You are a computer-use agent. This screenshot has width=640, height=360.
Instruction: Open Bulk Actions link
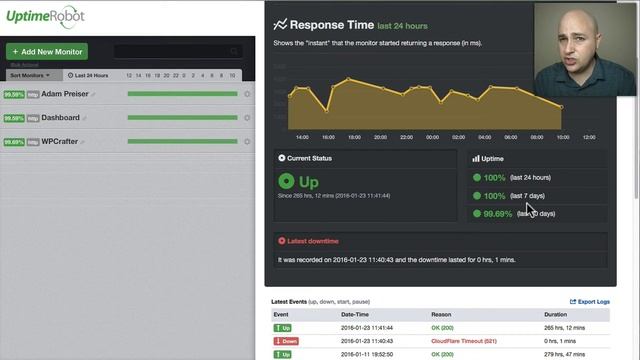(x=24, y=65)
